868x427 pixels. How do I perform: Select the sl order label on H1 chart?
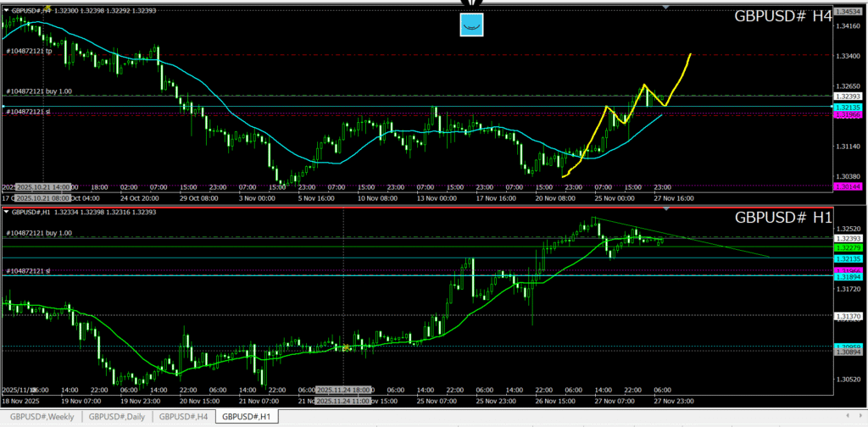click(x=30, y=270)
